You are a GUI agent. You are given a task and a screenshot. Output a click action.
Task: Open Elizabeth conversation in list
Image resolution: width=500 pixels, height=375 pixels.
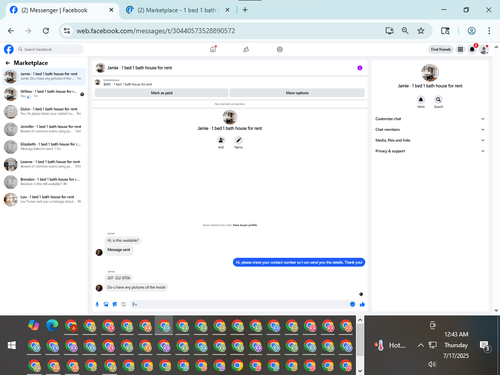tap(44, 147)
